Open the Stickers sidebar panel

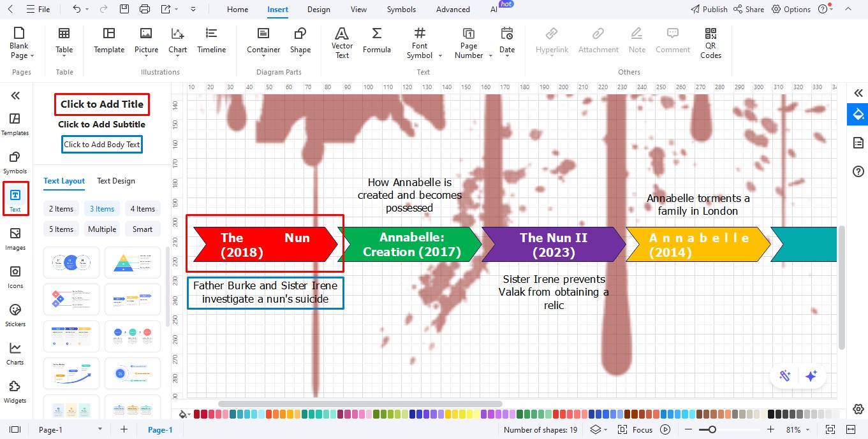coord(15,315)
